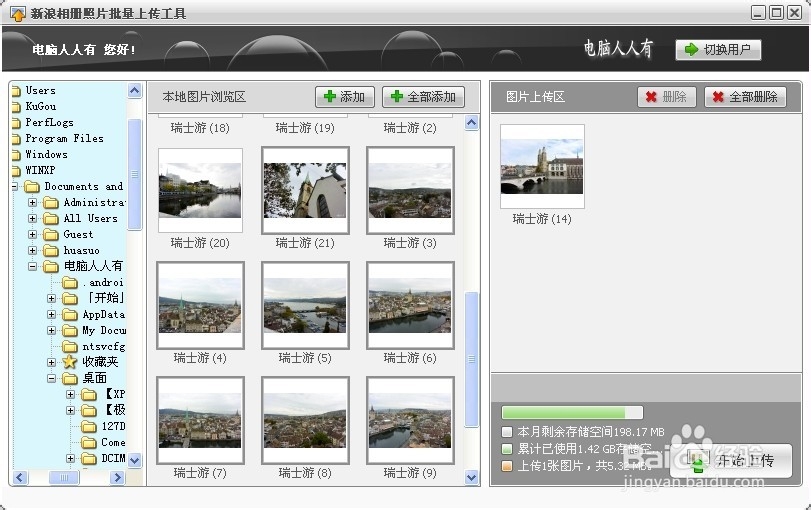Select 瑞士游 (14) in the upload area
The width and height of the screenshot is (811, 510).
coord(542,167)
